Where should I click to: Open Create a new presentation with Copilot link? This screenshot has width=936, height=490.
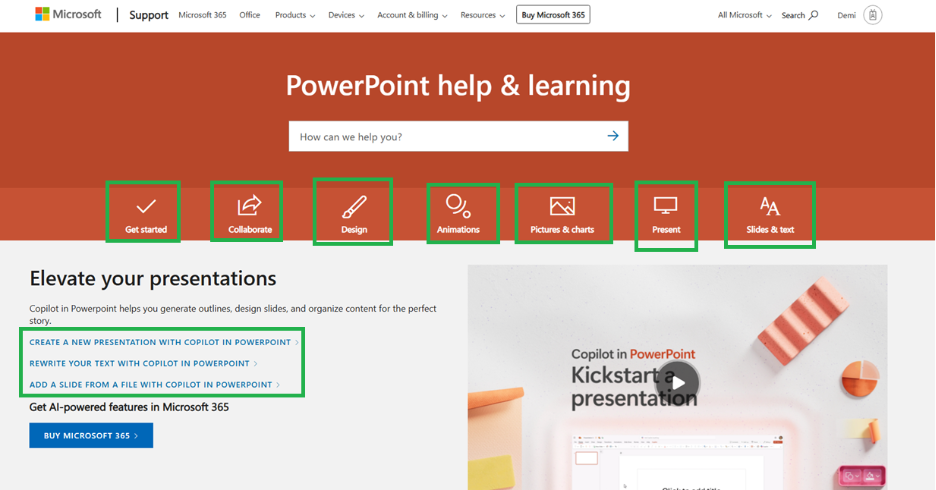pyautogui.click(x=164, y=342)
